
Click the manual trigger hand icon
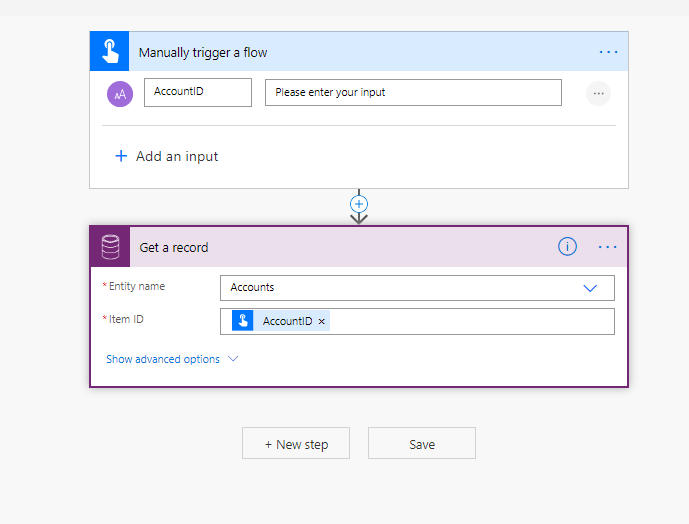110,51
